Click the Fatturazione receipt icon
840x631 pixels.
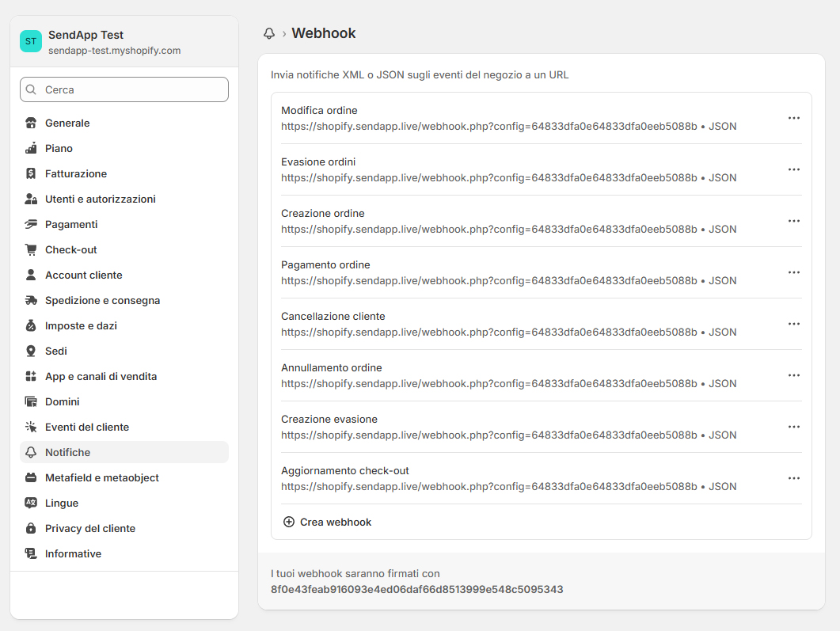(x=31, y=173)
